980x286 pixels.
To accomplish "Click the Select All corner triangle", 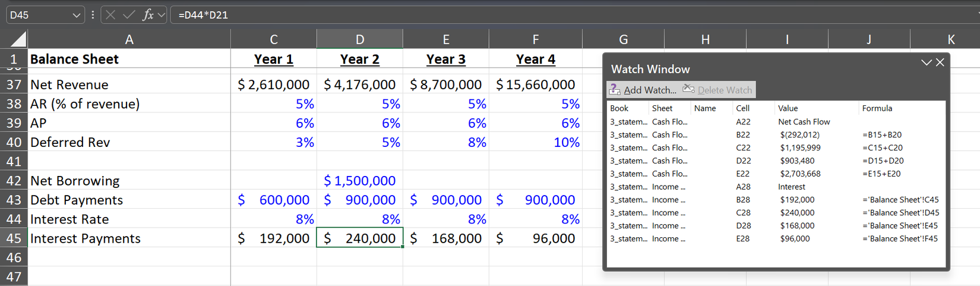I will click(18, 39).
